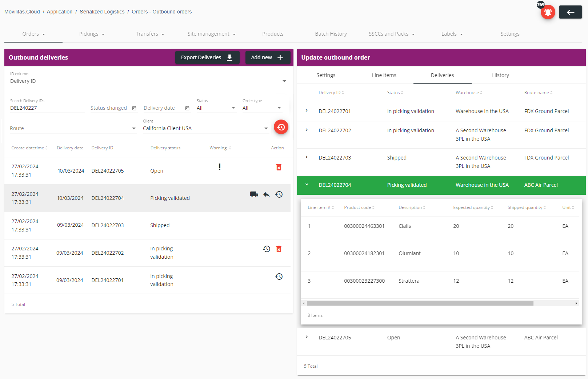The width and height of the screenshot is (588, 379).
Task: Open the Status changed calendar picker
Action: coord(134,108)
